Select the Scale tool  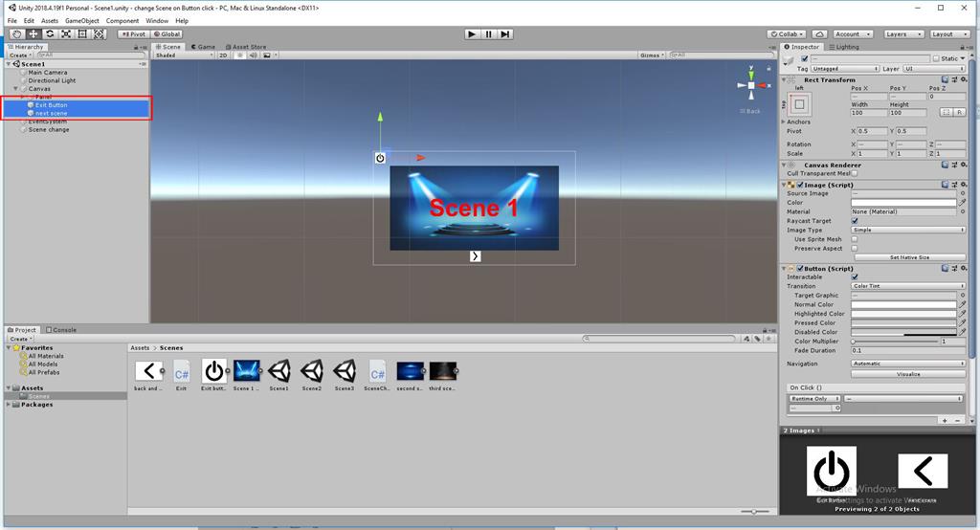point(66,34)
